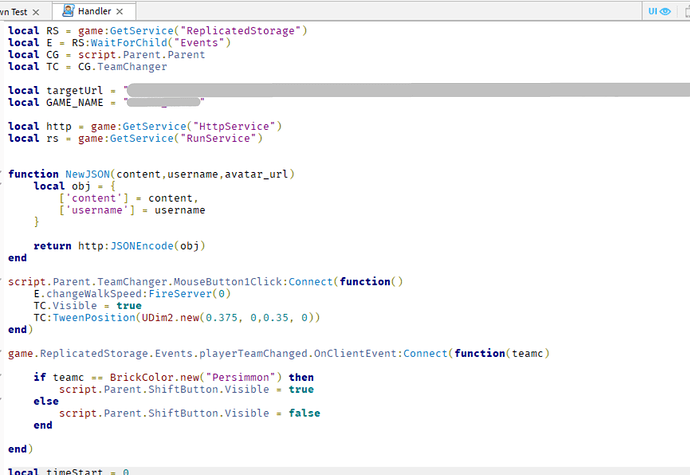690x475 pixels.
Task: Click the 'local CG = script.Parent.Parent' line
Action: pyautogui.click(x=106, y=55)
